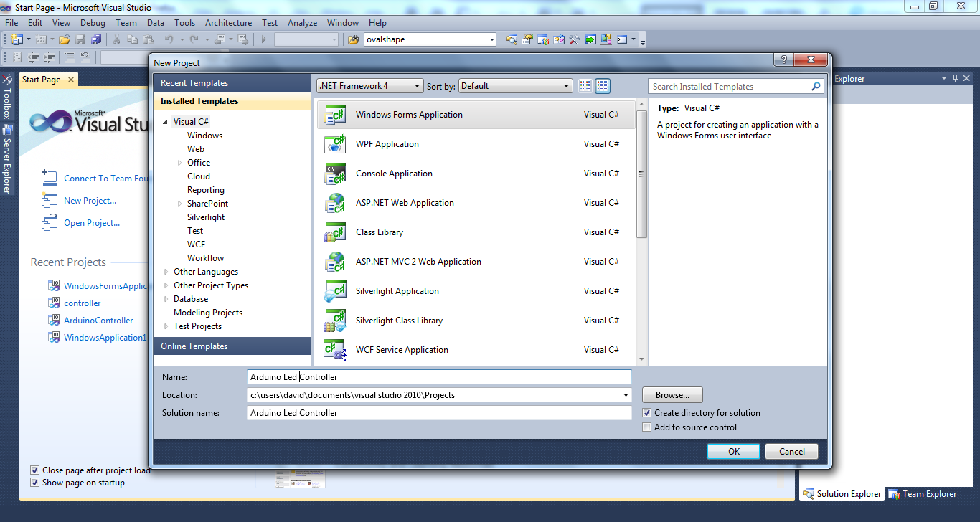
Task: Open the Architecture menu
Action: point(228,23)
